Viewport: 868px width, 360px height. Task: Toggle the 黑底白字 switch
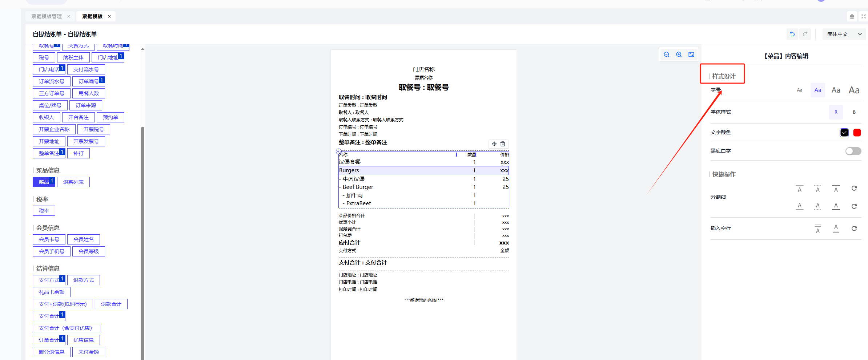(853, 151)
